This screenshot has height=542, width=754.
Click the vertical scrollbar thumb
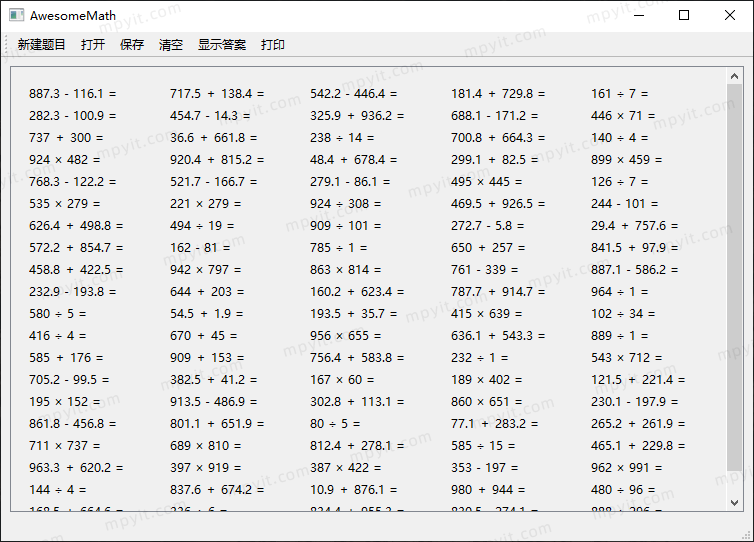click(734, 277)
